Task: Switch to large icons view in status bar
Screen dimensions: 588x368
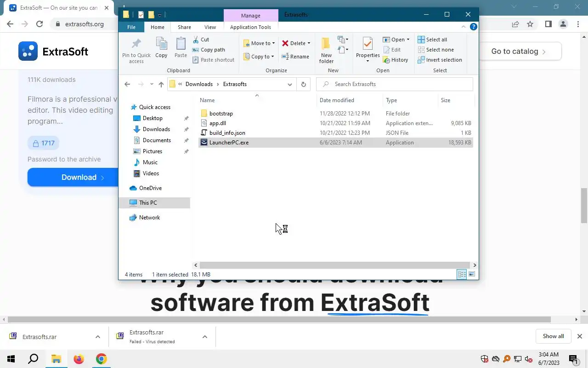Action: (471, 275)
